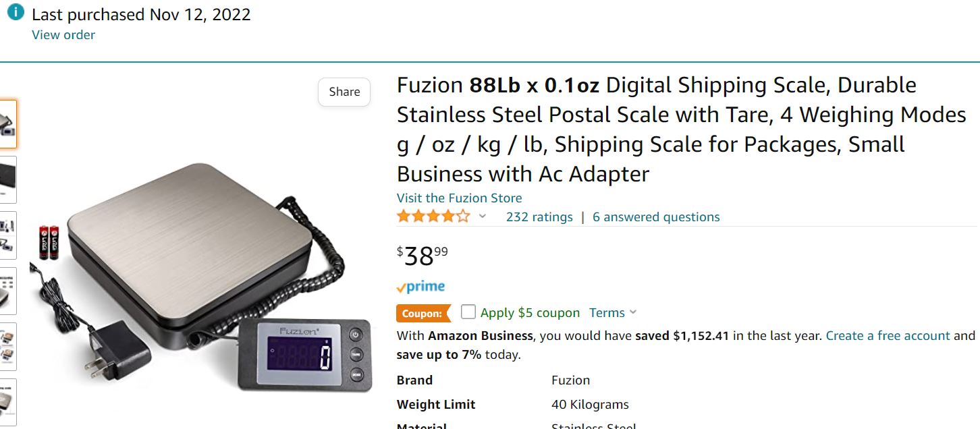Open the 232 ratings link

(x=539, y=217)
